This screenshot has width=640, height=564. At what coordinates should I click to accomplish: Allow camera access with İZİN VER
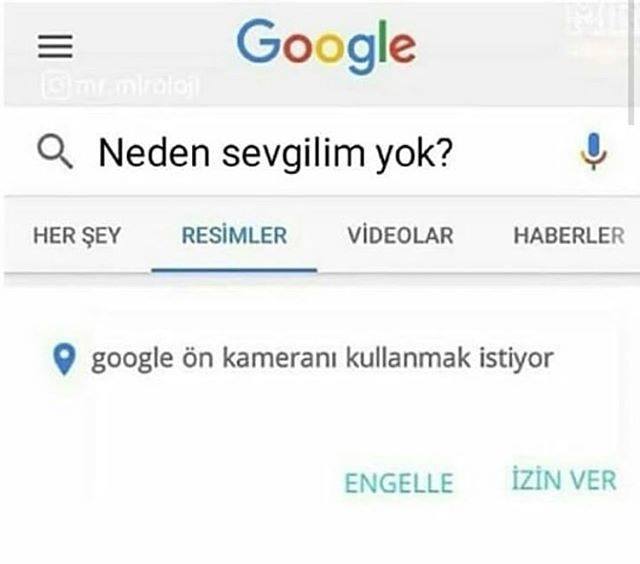[564, 480]
